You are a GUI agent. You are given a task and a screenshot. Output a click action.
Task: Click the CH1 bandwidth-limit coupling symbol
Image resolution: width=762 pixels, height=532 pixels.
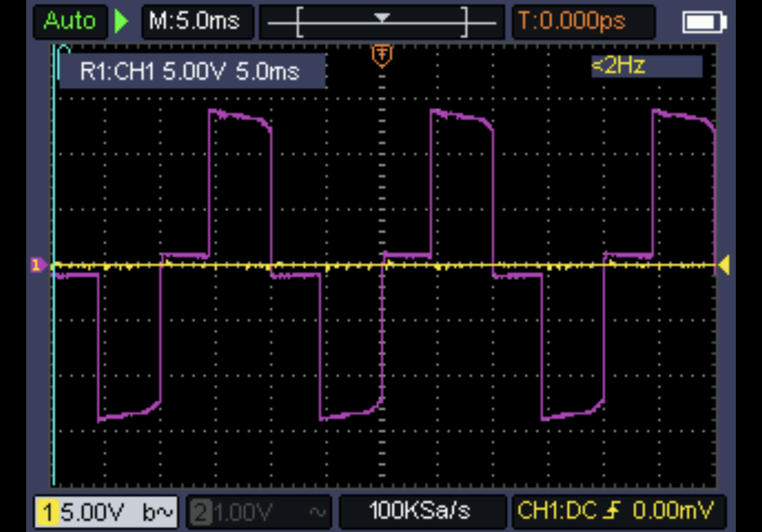pos(158,512)
